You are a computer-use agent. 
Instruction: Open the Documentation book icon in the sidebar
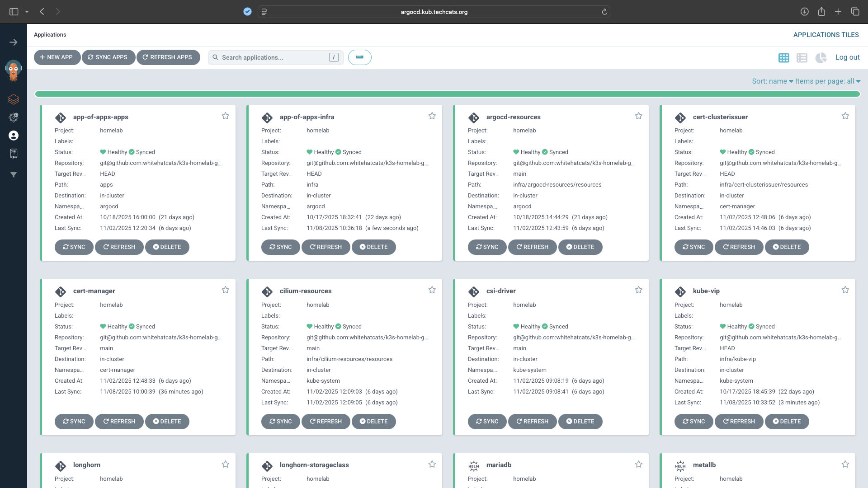14,154
